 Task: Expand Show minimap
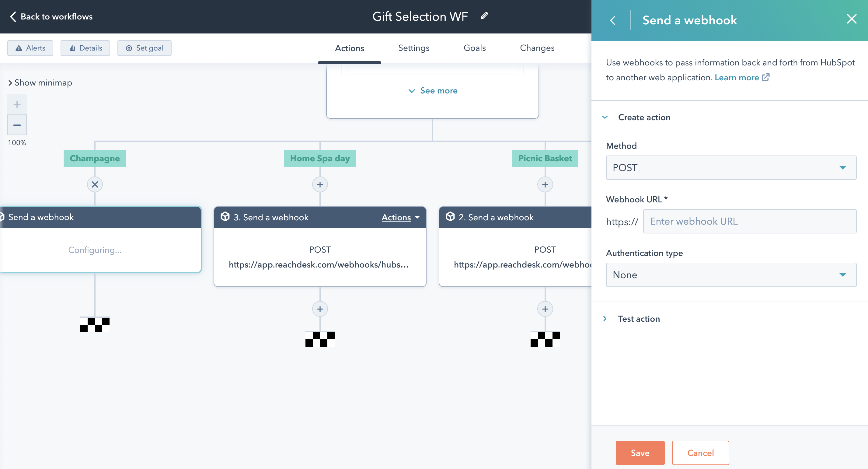click(x=40, y=82)
